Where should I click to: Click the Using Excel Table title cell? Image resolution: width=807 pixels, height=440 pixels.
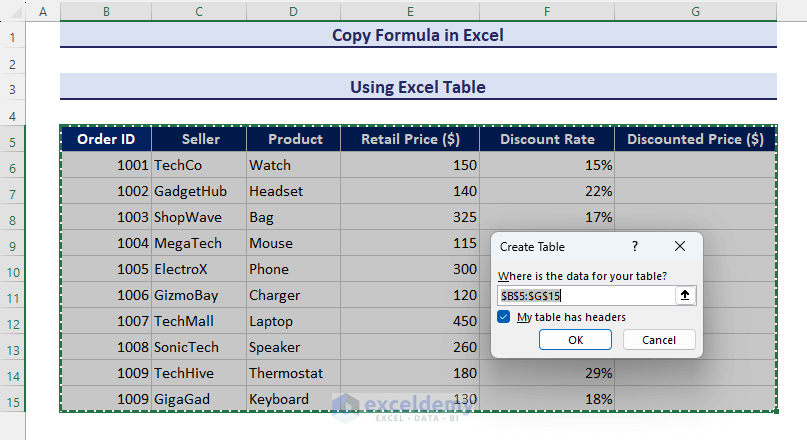(418, 87)
